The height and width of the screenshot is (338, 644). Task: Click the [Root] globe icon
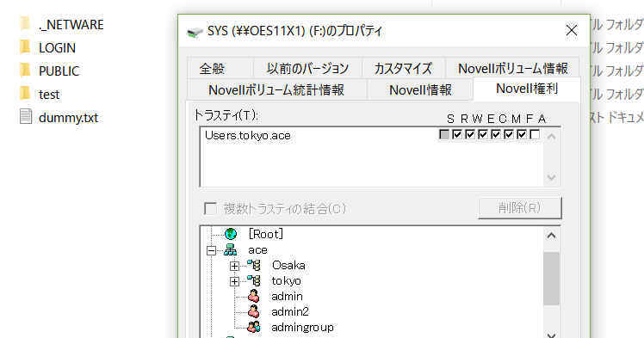[x=231, y=234]
